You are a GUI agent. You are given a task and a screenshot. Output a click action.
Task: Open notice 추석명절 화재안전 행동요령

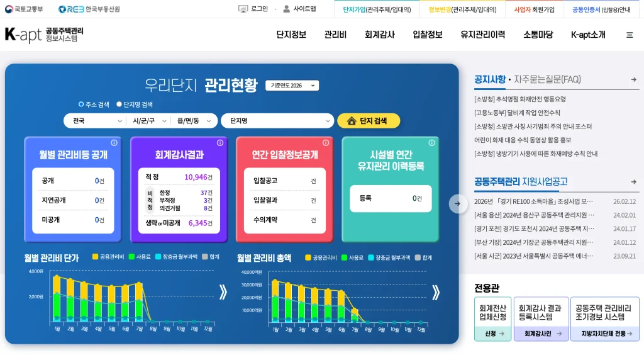coord(520,99)
